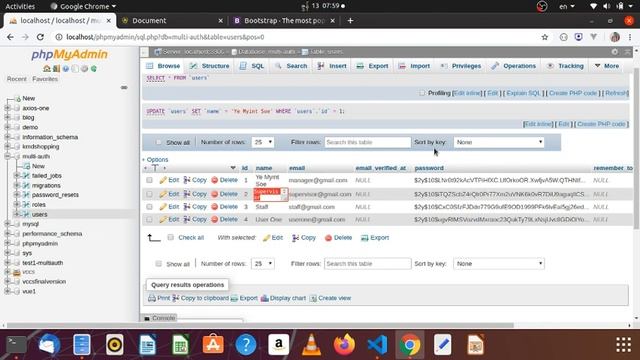
Task: Click the Edit pencil for row 1
Action: click(163, 180)
